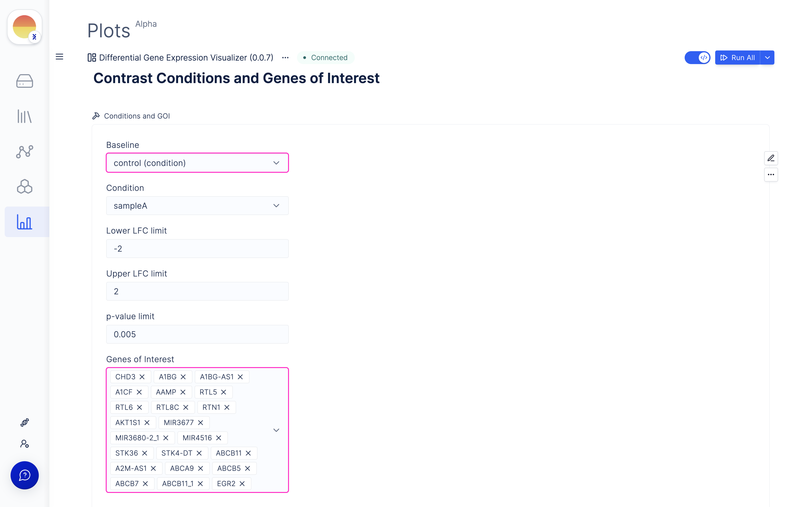Open the help chat bubble button

pyautogui.click(x=24, y=475)
